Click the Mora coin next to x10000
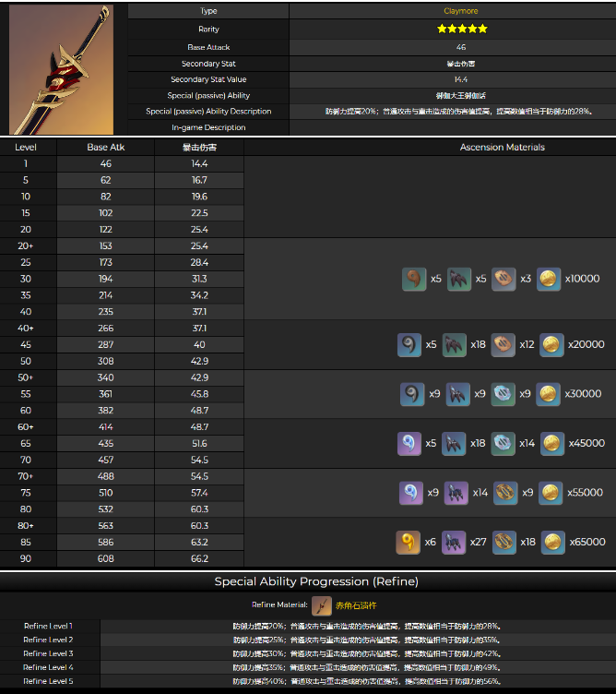The width and height of the screenshot is (616, 694). (x=549, y=279)
